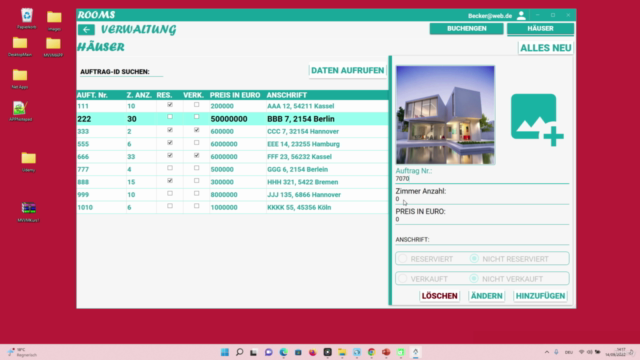The height and width of the screenshot is (360, 640).
Task: Sort by ANSCHRIFT column header
Action: (287, 95)
